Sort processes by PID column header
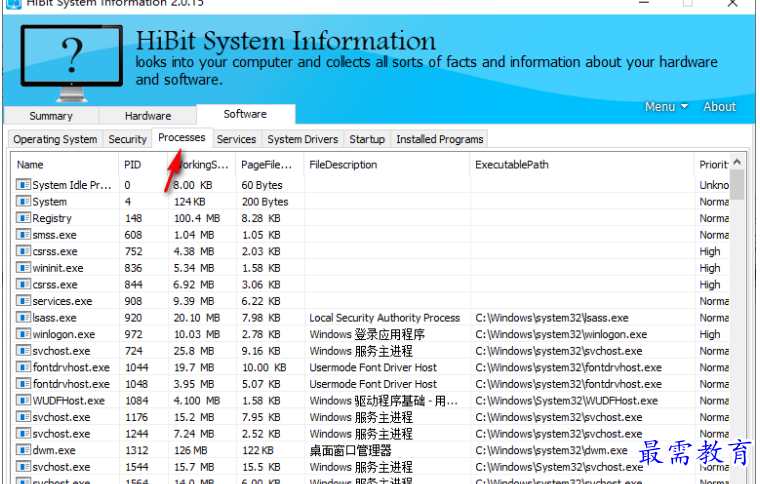Viewport: 760px width, 484px height. pos(133,165)
